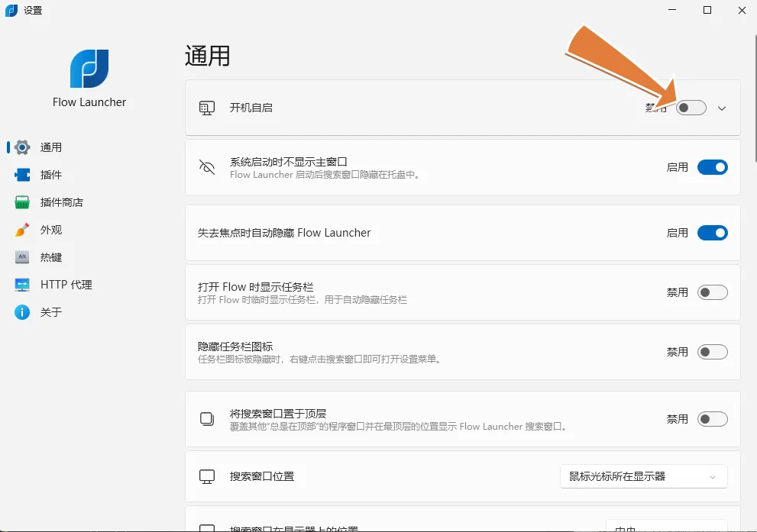Click the green basket 插件商店 icon

click(22, 202)
